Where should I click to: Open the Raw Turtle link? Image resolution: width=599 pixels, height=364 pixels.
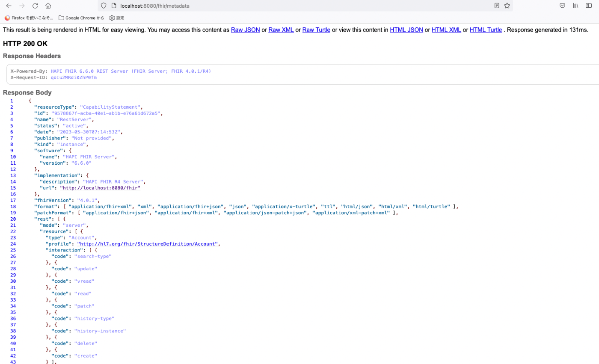pyautogui.click(x=316, y=30)
